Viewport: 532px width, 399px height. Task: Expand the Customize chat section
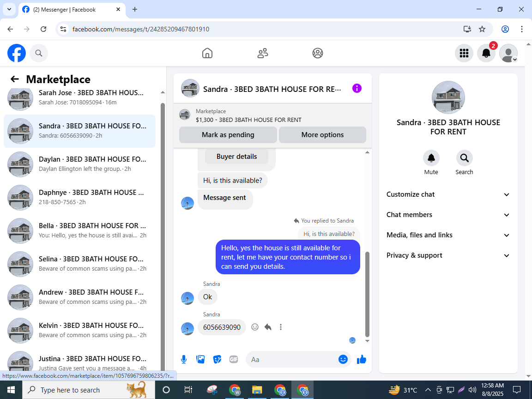coord(448,194)
